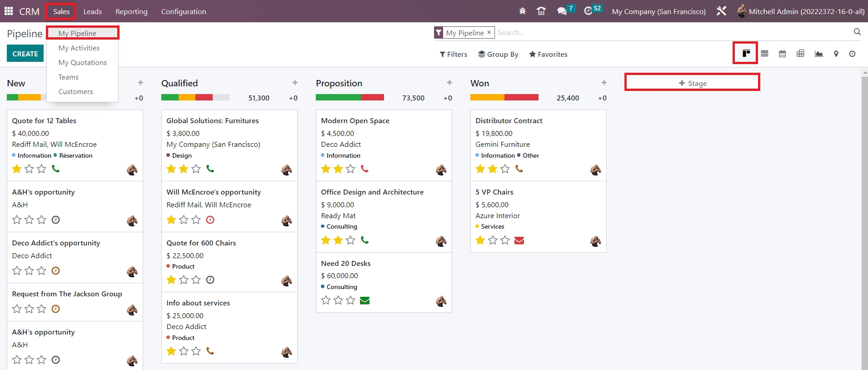Expand the Filters dropdown
868x370 pixels.
(x=453, y=54)
